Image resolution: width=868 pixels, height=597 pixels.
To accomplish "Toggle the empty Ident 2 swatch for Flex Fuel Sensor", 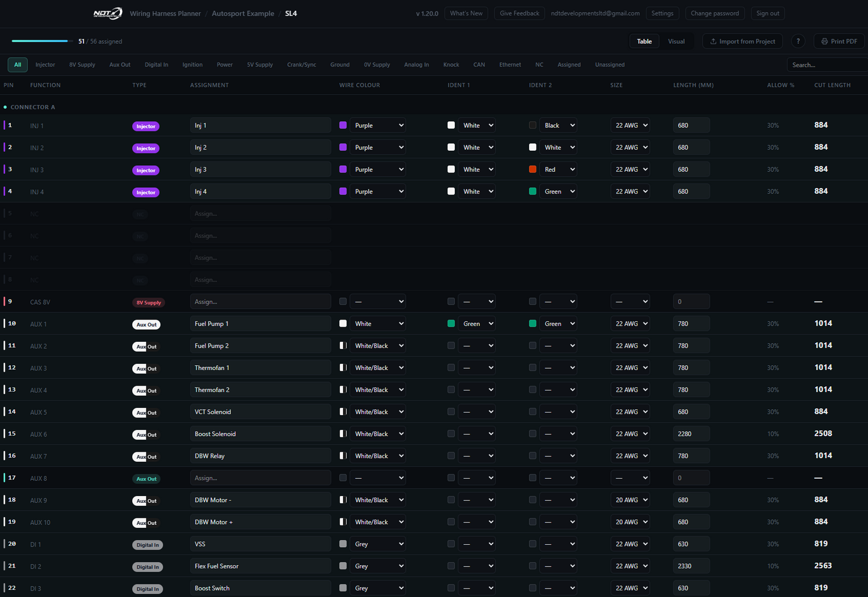I will click(533, 566).
